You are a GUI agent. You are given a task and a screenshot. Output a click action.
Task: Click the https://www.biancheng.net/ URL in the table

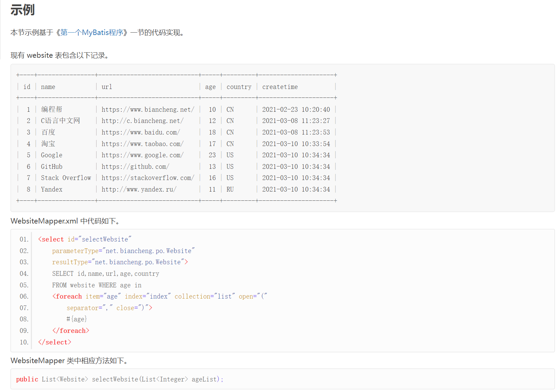pos(148,109)
